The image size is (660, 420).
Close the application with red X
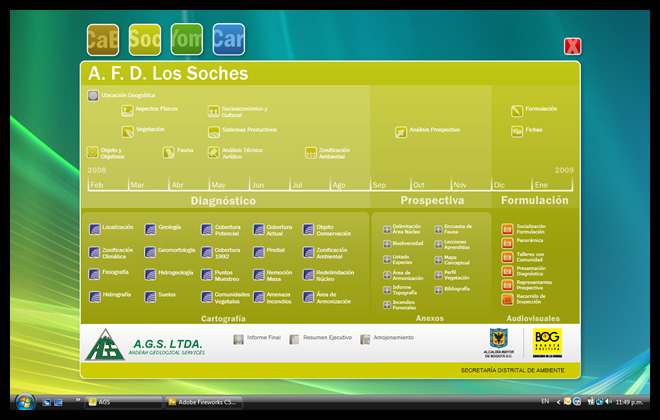(x=572, y=46)
